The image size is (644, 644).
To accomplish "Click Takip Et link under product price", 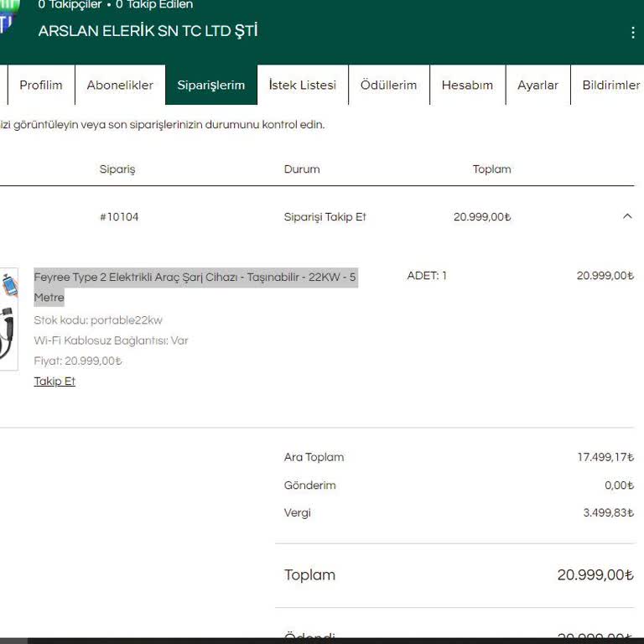I will pyautogui.click(x=55, y=382).
